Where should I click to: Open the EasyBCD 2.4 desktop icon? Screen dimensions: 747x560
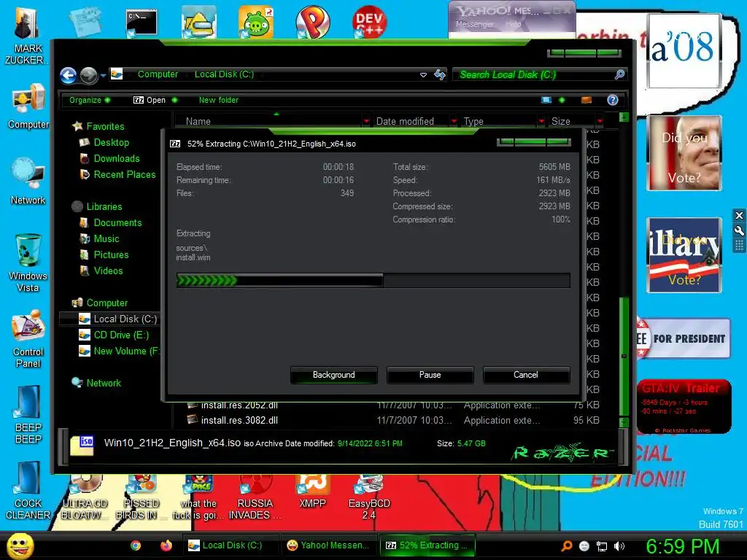point(368,497)
